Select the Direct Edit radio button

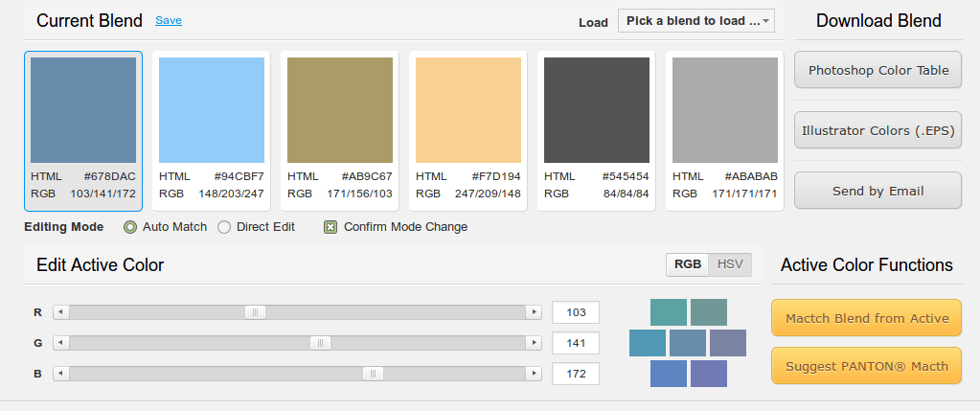(x=224, y=227)
